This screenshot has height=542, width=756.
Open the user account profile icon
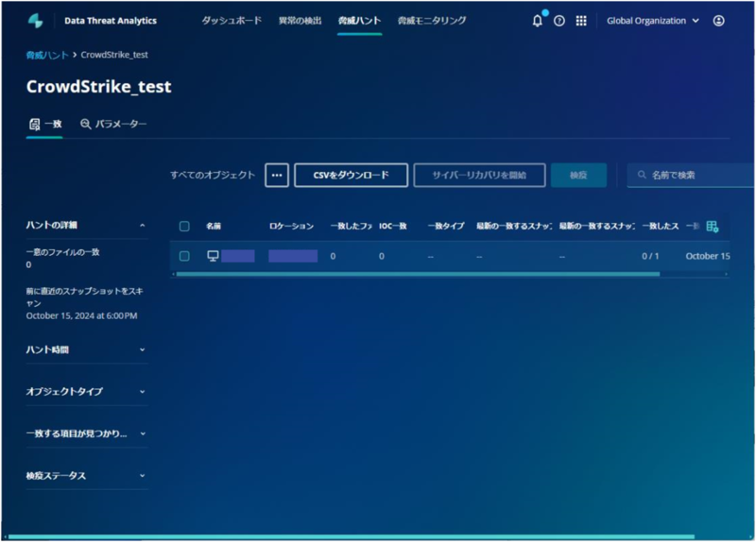(x=718, y=21)
